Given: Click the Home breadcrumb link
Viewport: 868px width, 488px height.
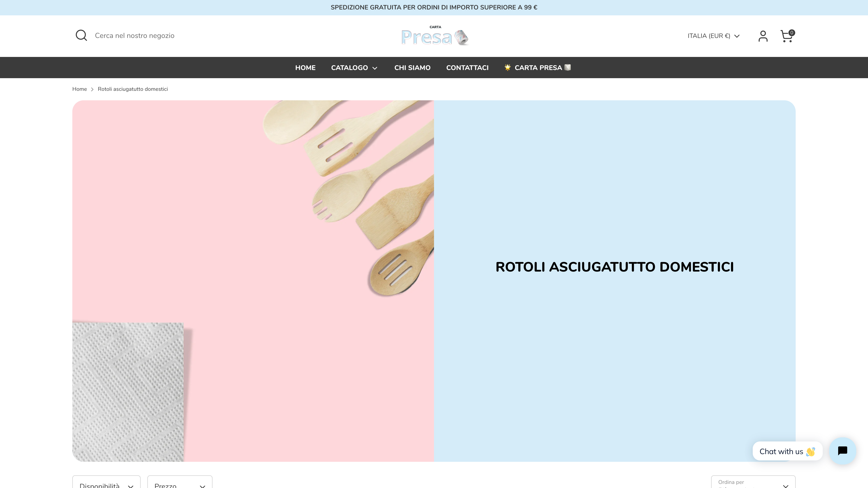Looking at the screenshot, I should click(80, 89).
